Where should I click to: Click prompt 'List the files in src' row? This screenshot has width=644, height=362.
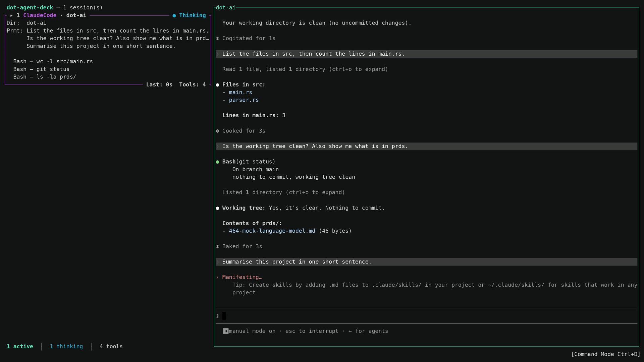click(x=426, y=54)
